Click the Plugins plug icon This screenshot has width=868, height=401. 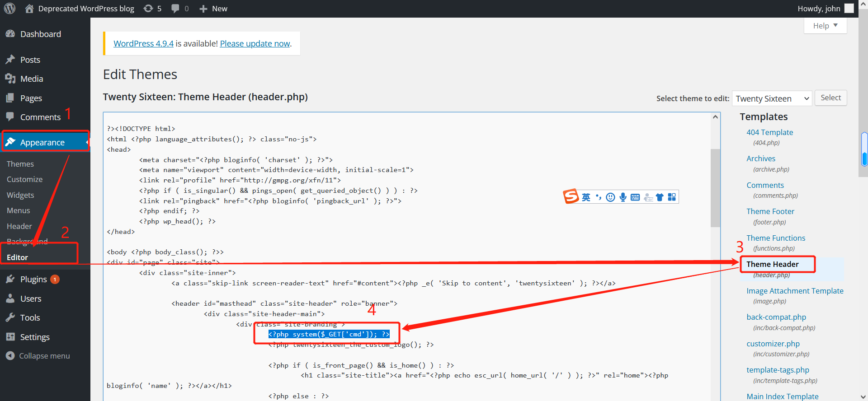click(x=10, y=279)
